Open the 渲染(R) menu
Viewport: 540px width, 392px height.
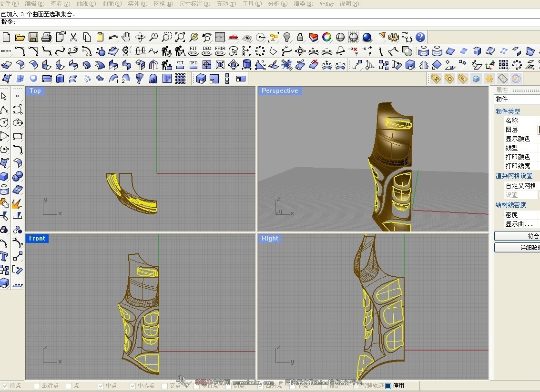pos(304,4)
